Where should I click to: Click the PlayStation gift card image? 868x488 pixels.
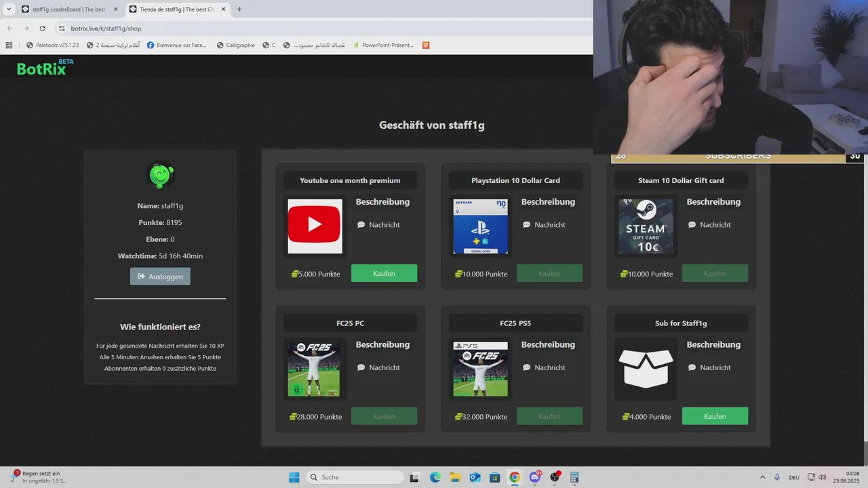tap(480, 226)
